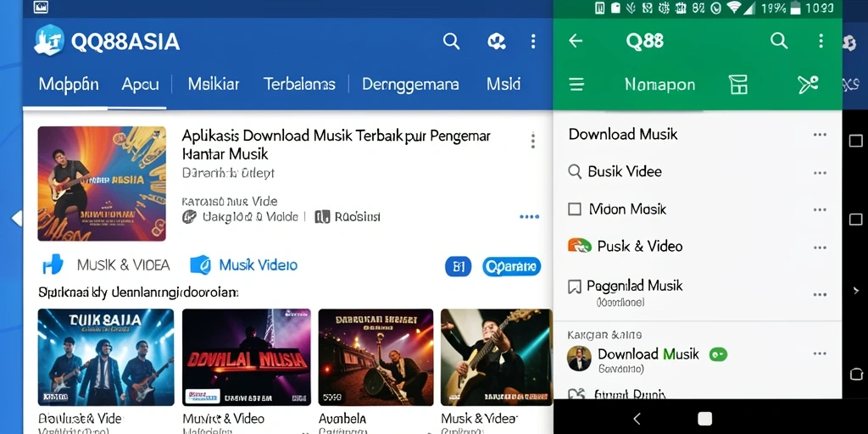Open more options for the avatar Download Musik entry
Screen dimensions: 868x434
pyautogui.click(x=820, y=353)
